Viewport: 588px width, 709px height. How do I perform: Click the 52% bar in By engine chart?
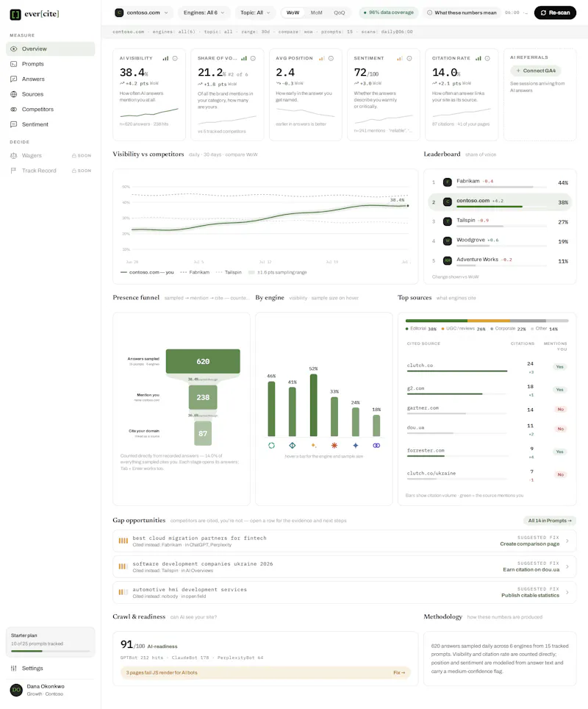[x=314, y=405]
